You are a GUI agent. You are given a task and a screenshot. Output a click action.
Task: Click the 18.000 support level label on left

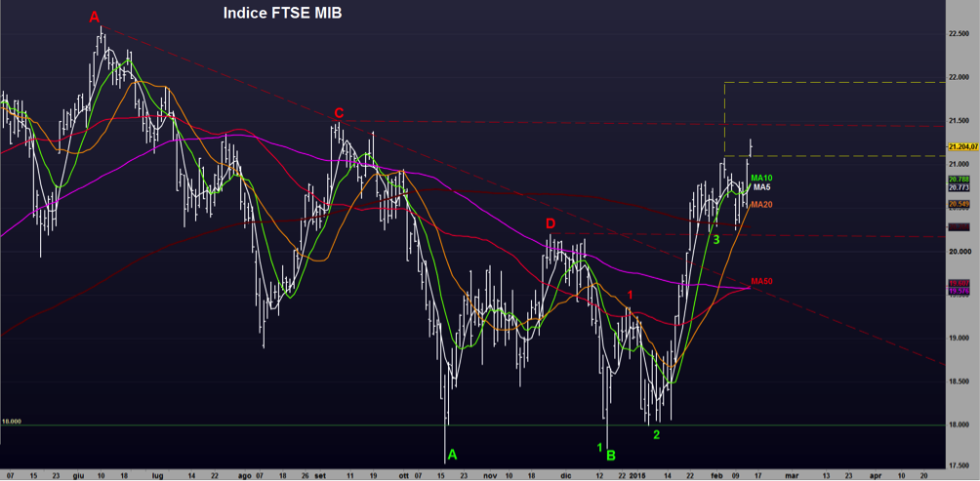[12, 421]
